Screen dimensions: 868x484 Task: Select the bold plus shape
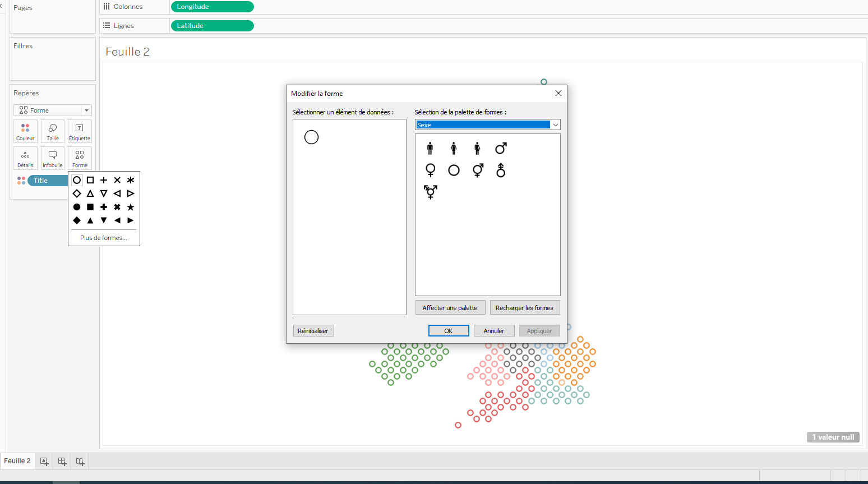[104, 207]
